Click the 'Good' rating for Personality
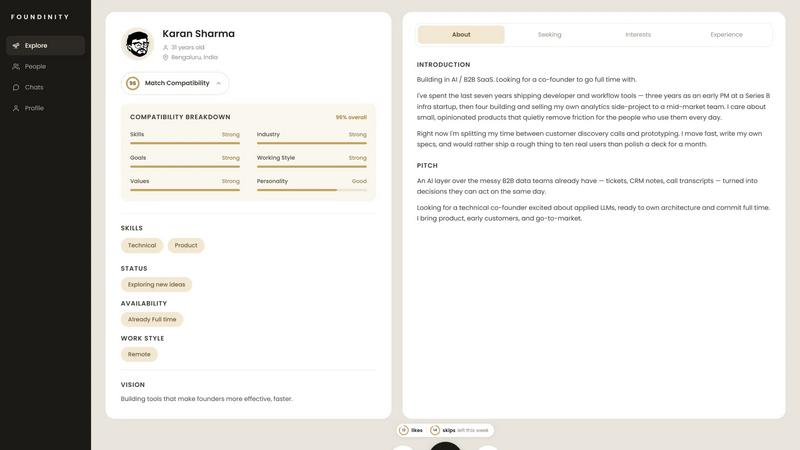Viewport: 800px width, 450px height. (359, 181)
